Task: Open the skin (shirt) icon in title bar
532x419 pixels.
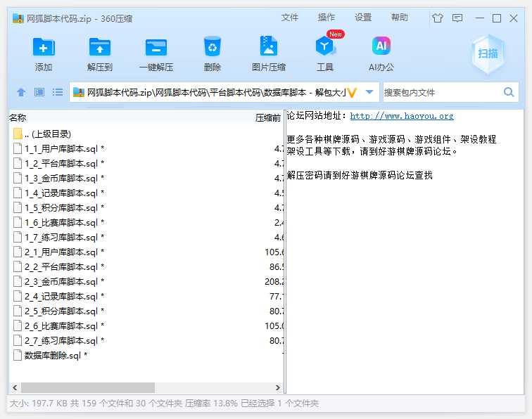Action: pos(438,18)
